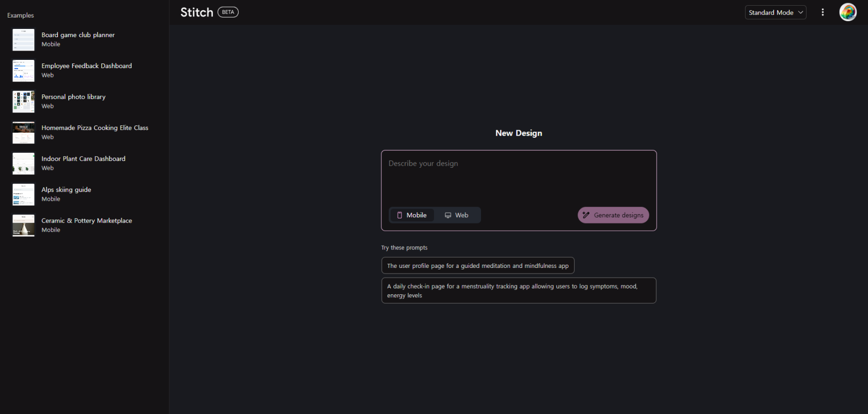Open Ceramic & Pottery Marketplace thumbnail
The height and width of the screenshot is (414, 868).
tap(23, 226)
